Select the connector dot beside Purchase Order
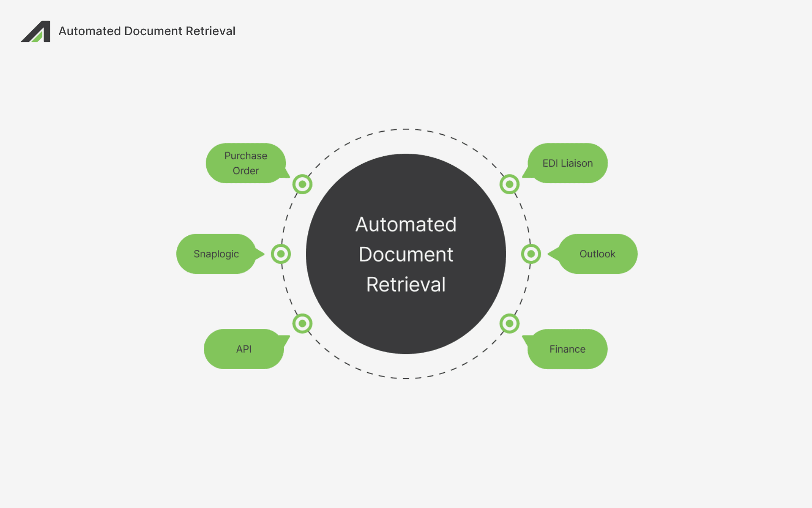 pyautogui.click(x=302, y=184)
